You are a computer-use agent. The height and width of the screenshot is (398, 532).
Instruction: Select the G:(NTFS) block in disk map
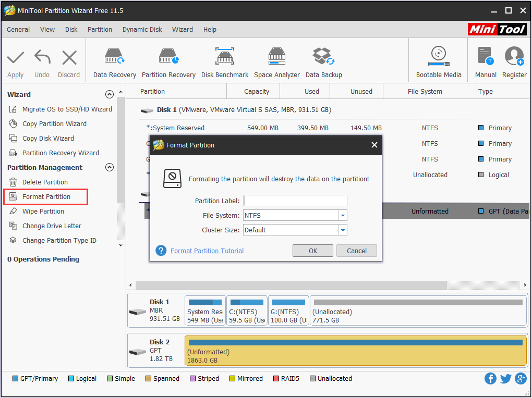[288, 310]
